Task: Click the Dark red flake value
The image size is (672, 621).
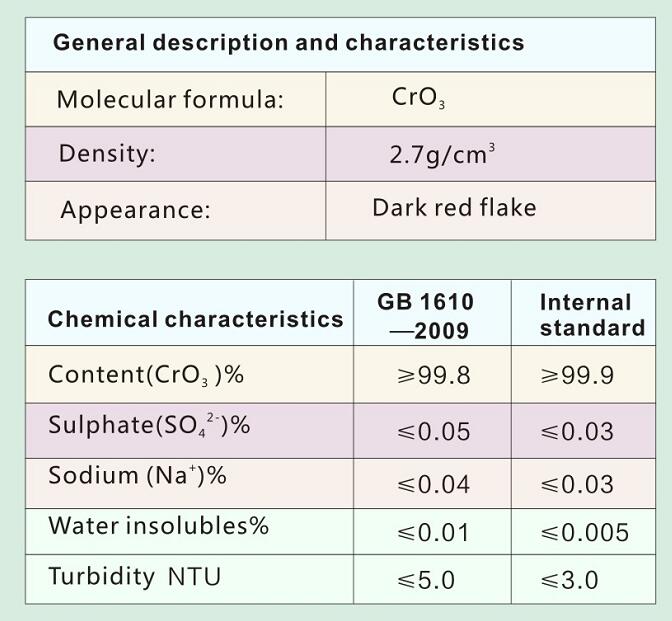Action: click(x=454, y=208)
